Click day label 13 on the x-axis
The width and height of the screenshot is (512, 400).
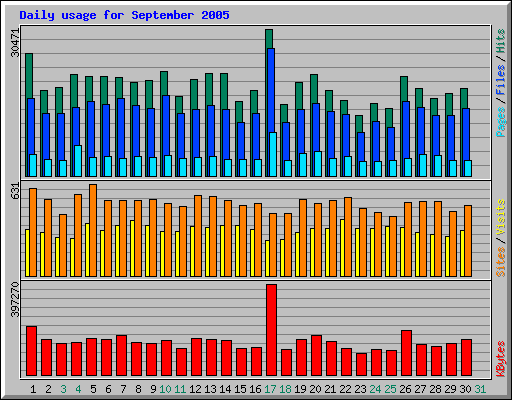coord(210,389)
